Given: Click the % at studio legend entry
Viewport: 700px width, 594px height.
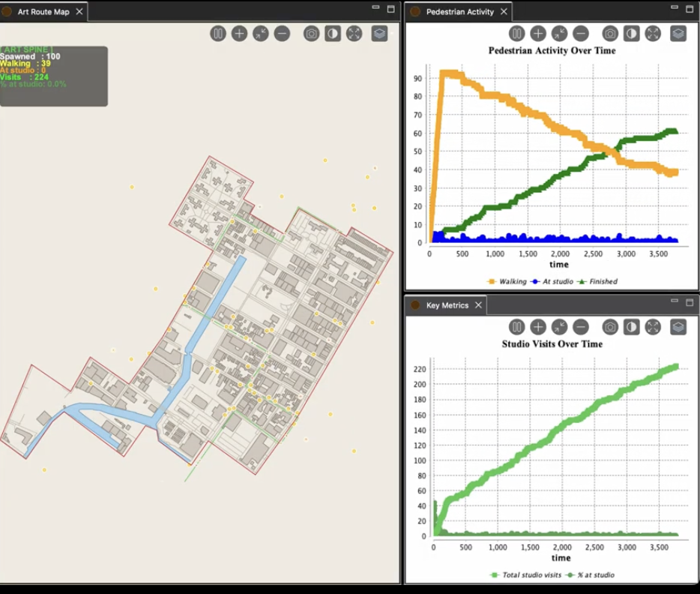Looking at the screenshot, I should 590,574.
